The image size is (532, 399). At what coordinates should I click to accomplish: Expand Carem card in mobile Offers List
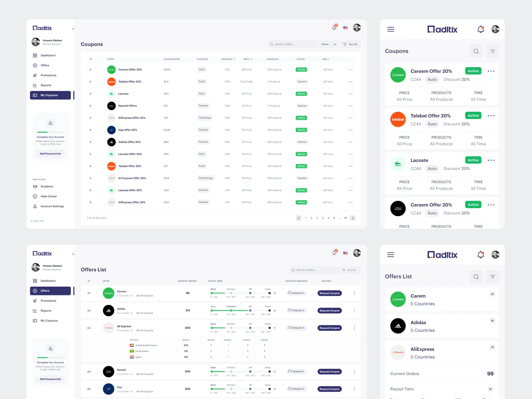coord(492,294)
